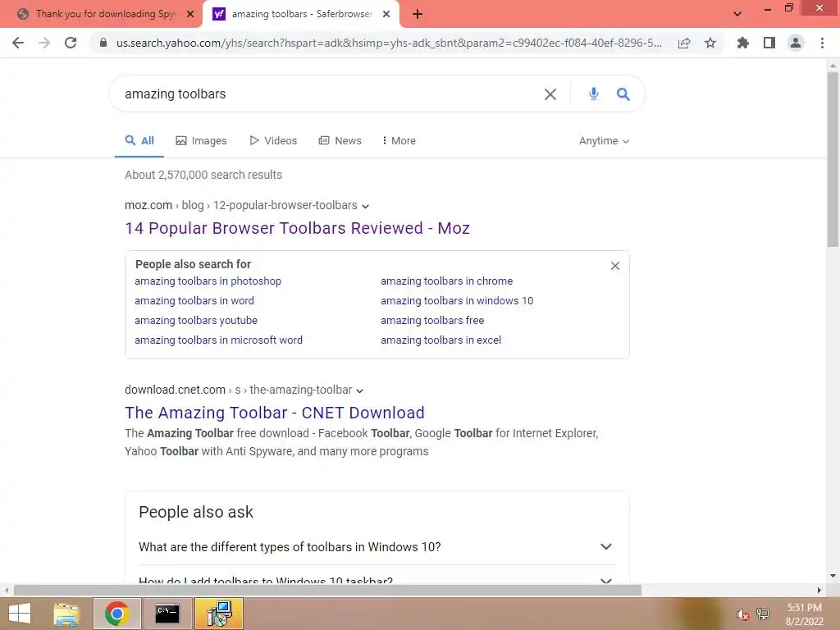Submit search with the magnifier icon
The image size is (840, 630).
tap(623, 94)
